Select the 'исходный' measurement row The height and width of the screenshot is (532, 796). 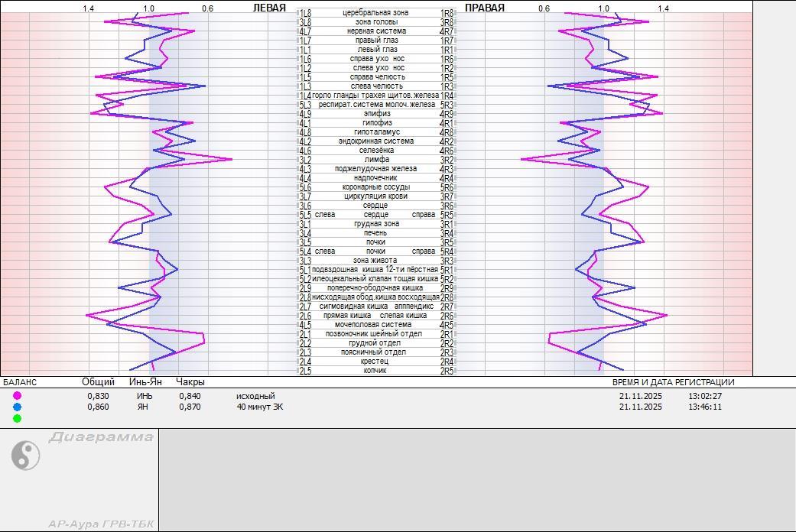tap(255, 396)
